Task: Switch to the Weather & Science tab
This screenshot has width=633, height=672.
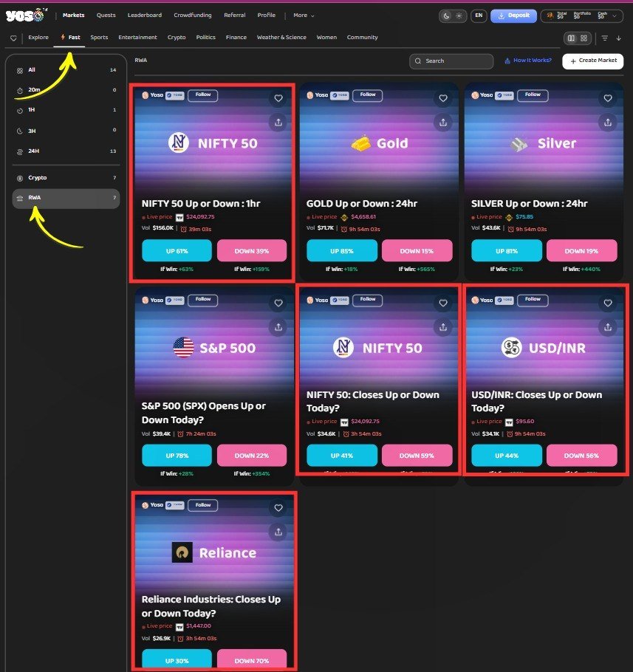Action: pos(281,38)
